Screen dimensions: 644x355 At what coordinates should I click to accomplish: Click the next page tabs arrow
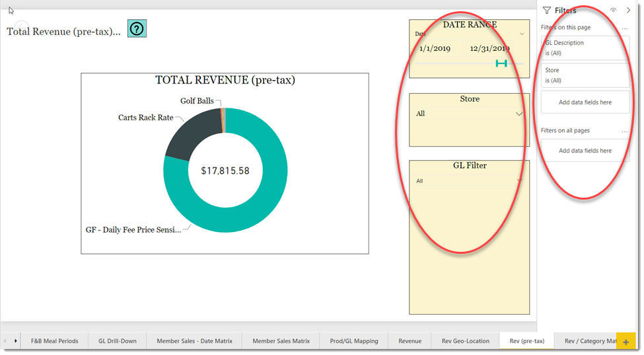pyautogui.click(x=16, y=341)
